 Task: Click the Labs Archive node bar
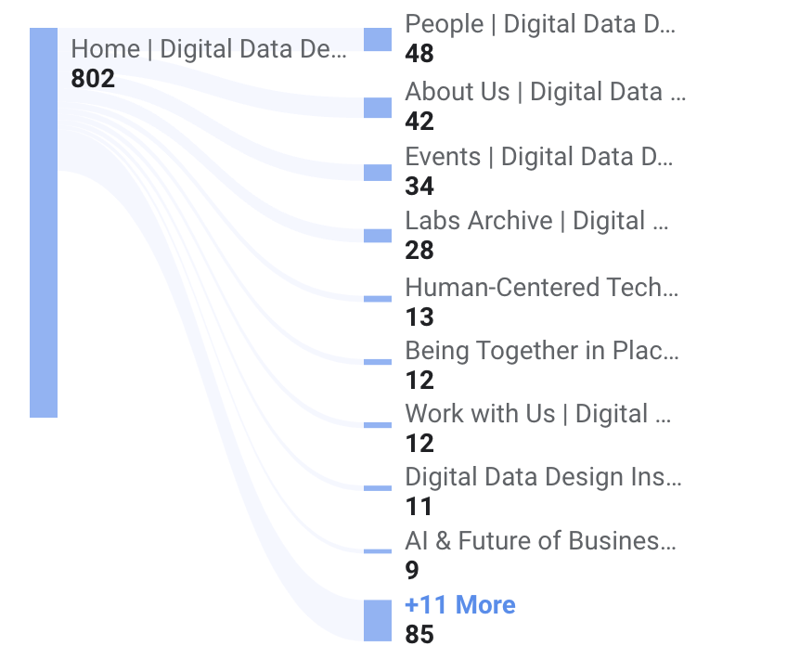(x=378, y=236)
